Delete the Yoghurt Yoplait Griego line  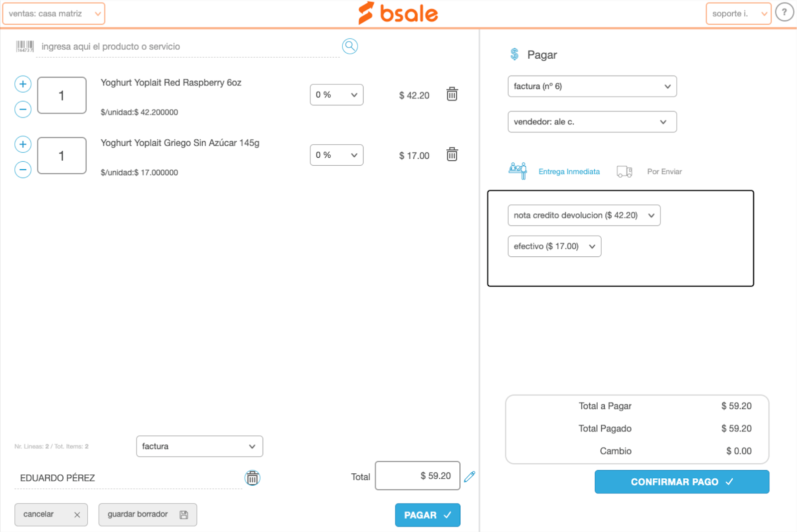click(x=452, y=154)
